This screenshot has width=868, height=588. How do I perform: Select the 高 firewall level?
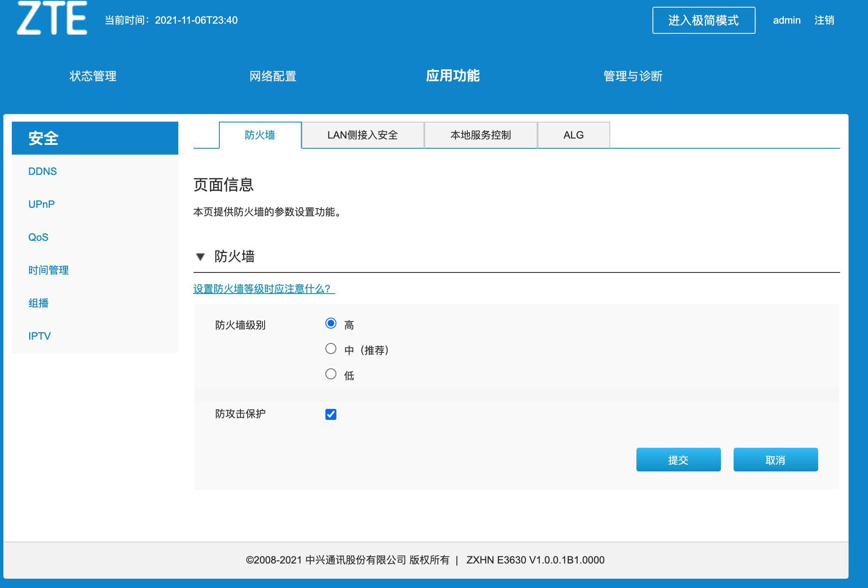coord(331,323)
